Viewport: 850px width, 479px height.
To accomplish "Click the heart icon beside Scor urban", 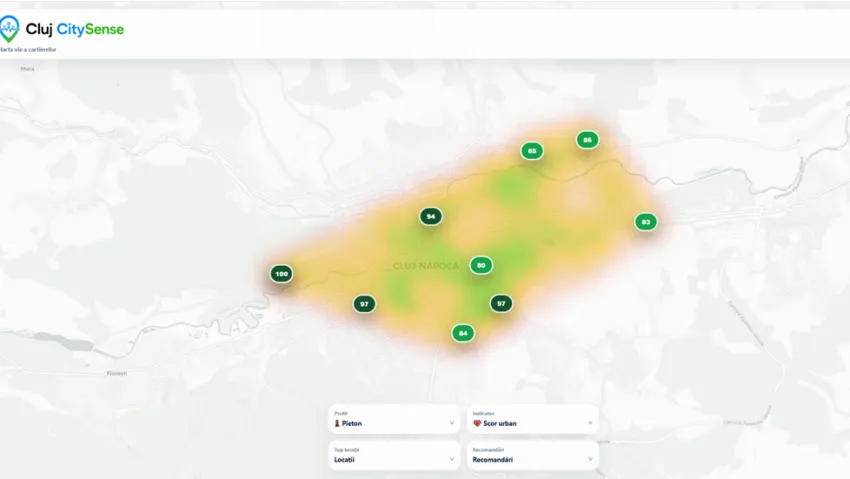I will [x=477, y=423].
